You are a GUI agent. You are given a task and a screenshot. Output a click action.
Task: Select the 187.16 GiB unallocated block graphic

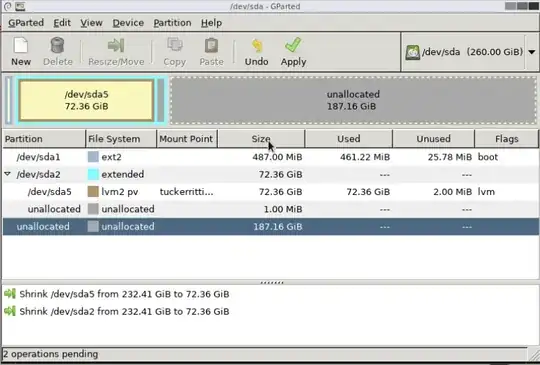(353, 101)
